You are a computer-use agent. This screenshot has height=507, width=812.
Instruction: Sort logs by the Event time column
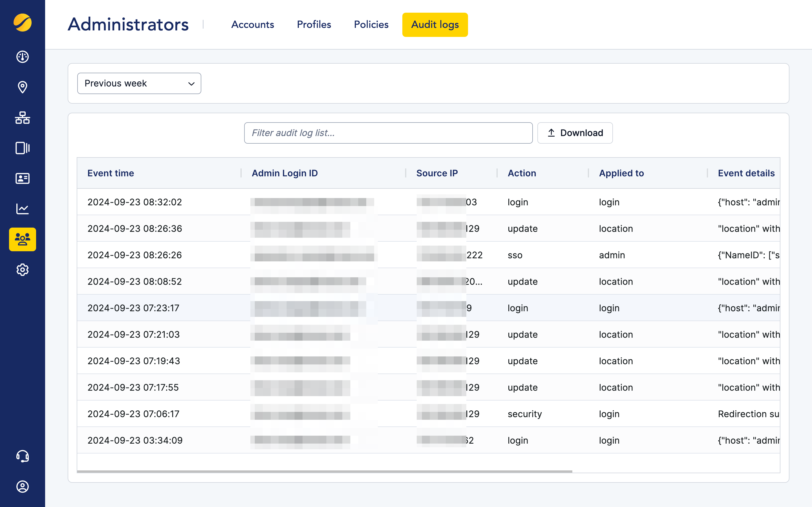tap(111, 173)
